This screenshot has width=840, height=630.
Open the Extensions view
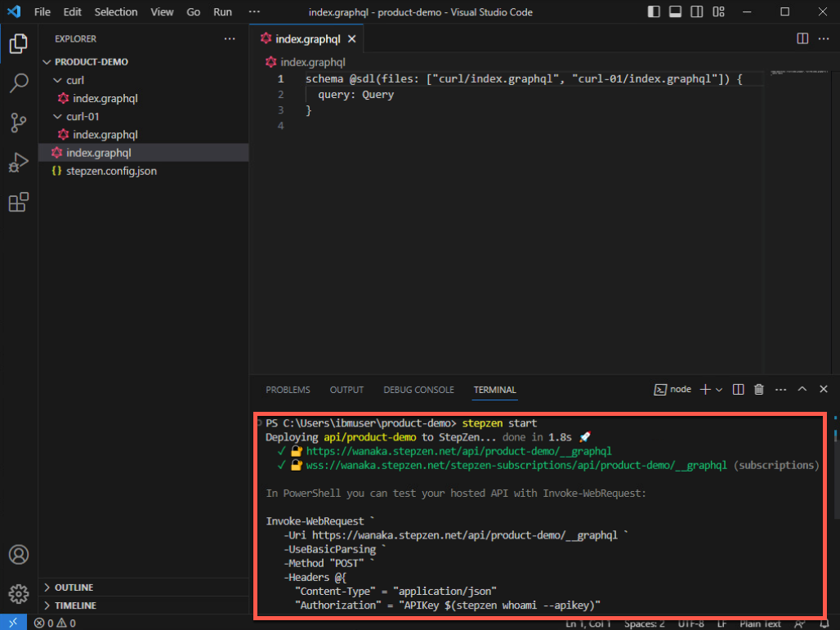(19, 203)
